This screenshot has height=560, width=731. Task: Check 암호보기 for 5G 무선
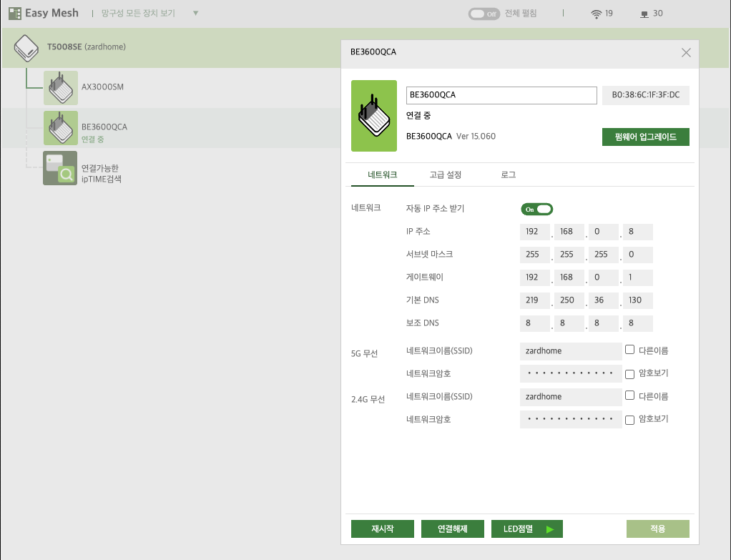[630, 374]
